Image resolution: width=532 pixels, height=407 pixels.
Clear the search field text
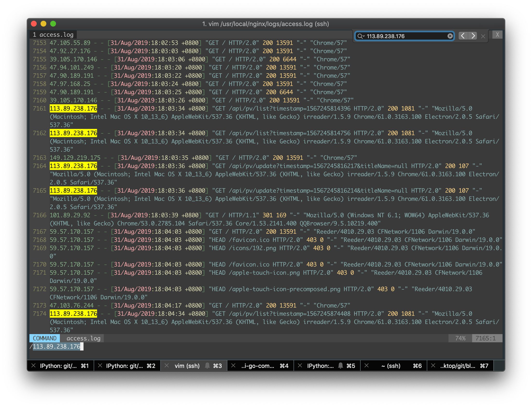[x=450, y=36]
